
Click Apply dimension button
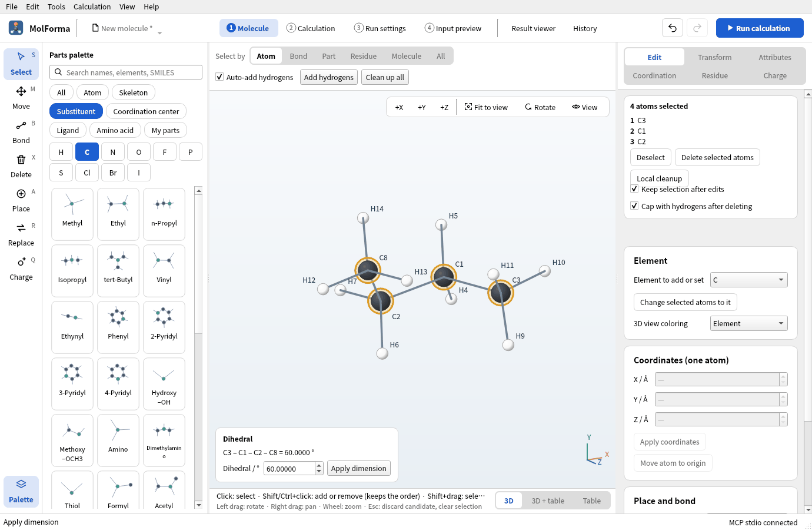359,468
